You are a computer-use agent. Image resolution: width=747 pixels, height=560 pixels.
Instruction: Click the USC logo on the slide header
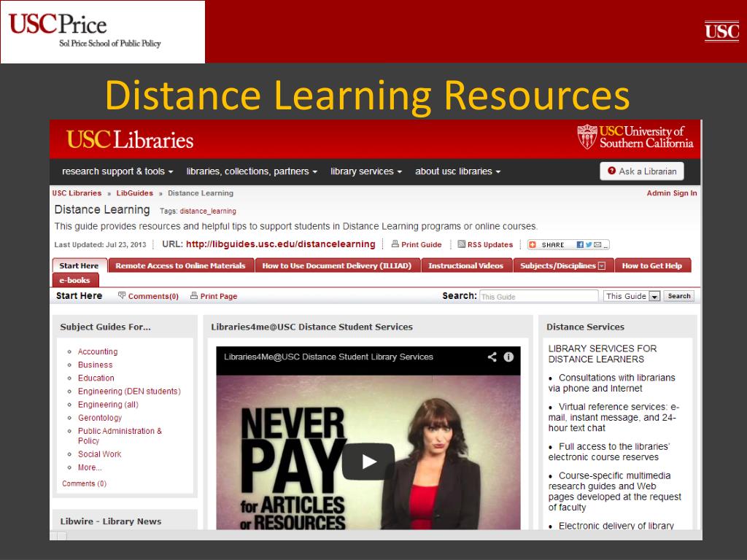click(x=721, y=31)
